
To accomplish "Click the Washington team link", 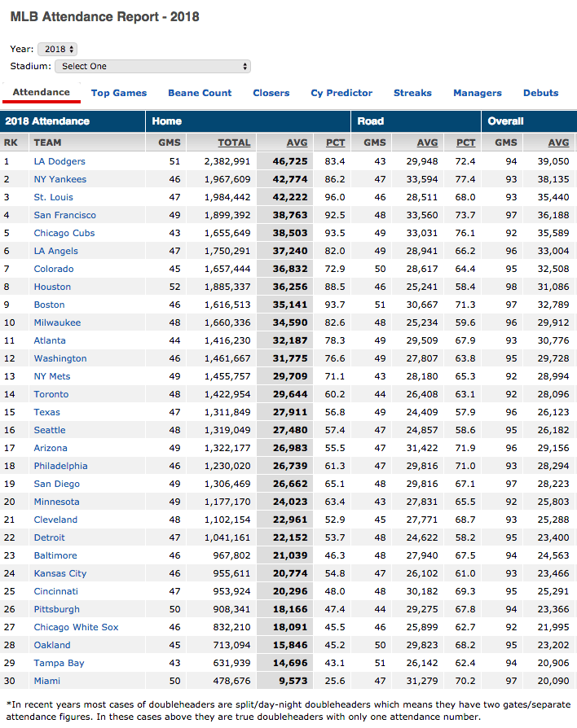I will click(60, 358).
